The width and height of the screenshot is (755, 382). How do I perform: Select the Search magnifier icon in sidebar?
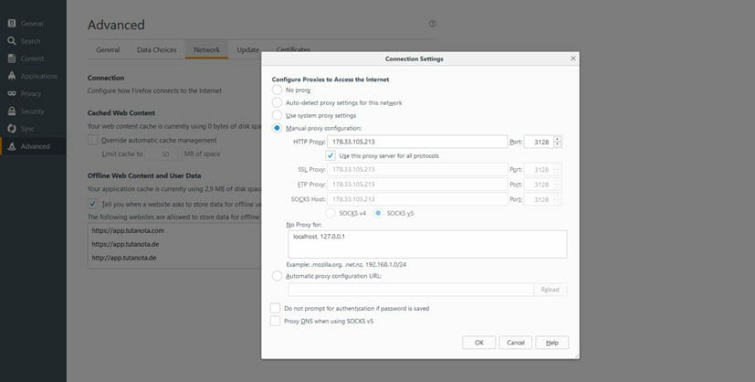(12, 41)
